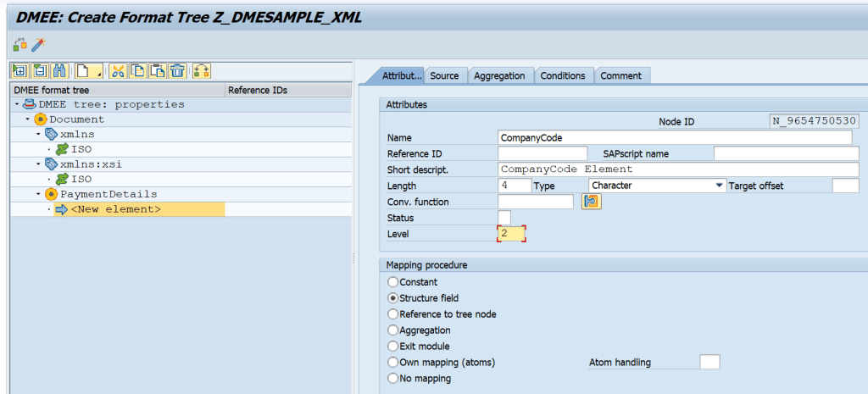Click the expand subtree toolbar icon
The height and width of the screenshot is (394, 868).
coord(20,71)
